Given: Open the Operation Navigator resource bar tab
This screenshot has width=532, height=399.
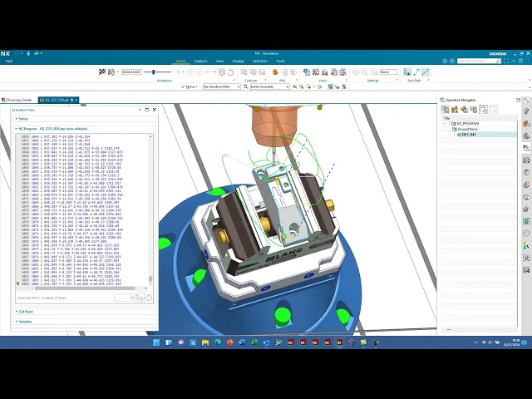Looking at the screenshot, I should (526, 148).
